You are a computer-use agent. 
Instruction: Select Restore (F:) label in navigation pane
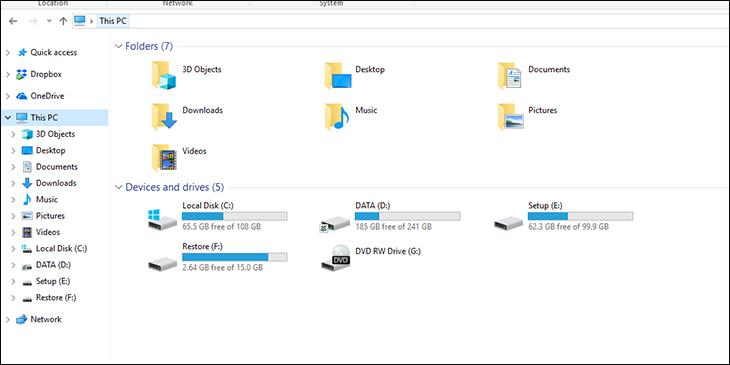[56, 297]
